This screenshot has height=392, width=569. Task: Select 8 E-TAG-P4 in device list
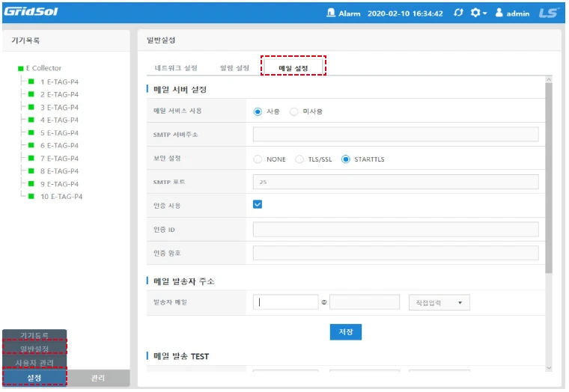click(x=59, y=171)
